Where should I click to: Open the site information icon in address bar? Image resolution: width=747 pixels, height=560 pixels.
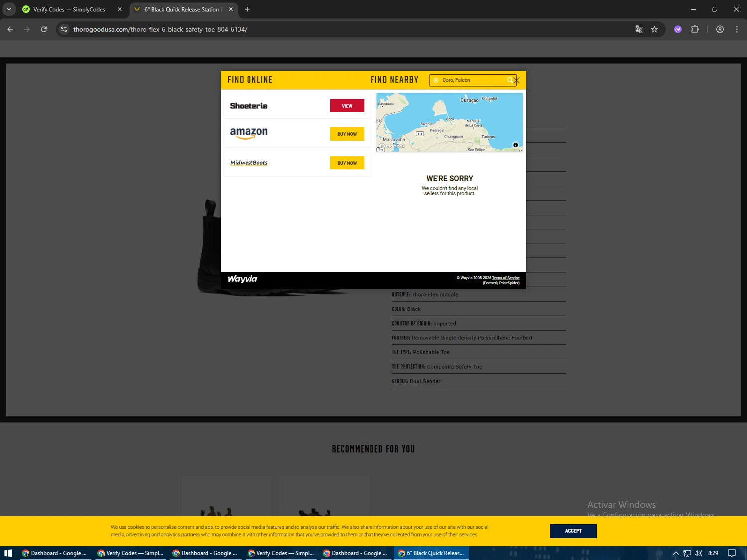[64, 29]
